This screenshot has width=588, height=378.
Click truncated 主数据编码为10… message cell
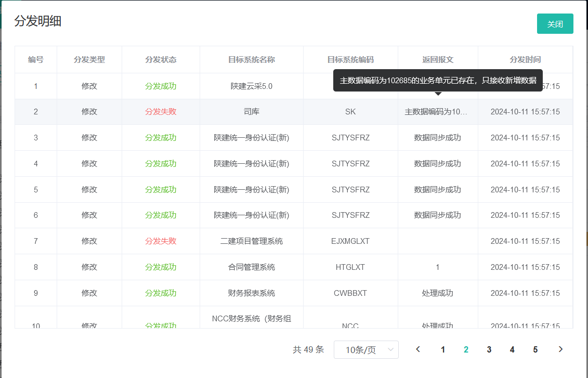point(437,112)
